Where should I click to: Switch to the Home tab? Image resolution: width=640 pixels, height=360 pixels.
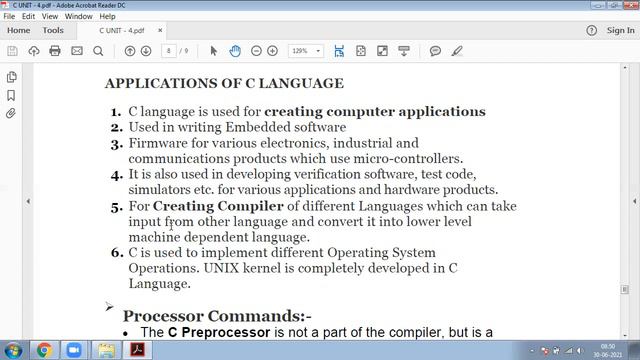tap(18, 31)
